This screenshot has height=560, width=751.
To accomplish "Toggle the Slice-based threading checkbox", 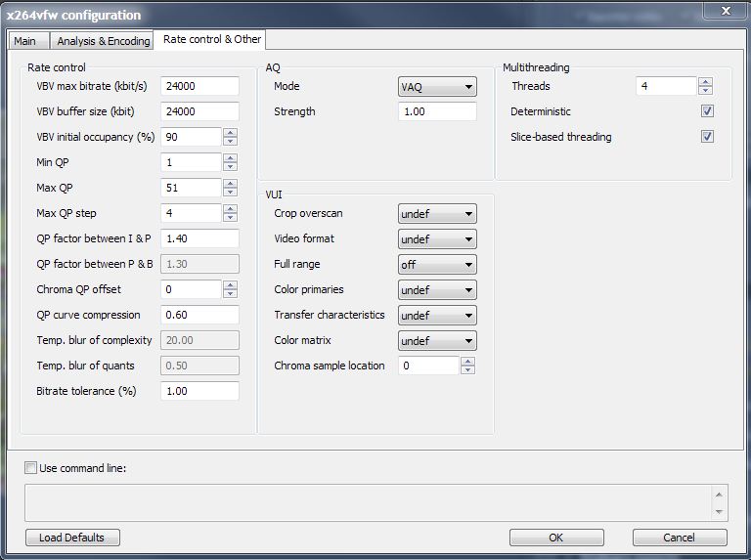I will (707, 137).
